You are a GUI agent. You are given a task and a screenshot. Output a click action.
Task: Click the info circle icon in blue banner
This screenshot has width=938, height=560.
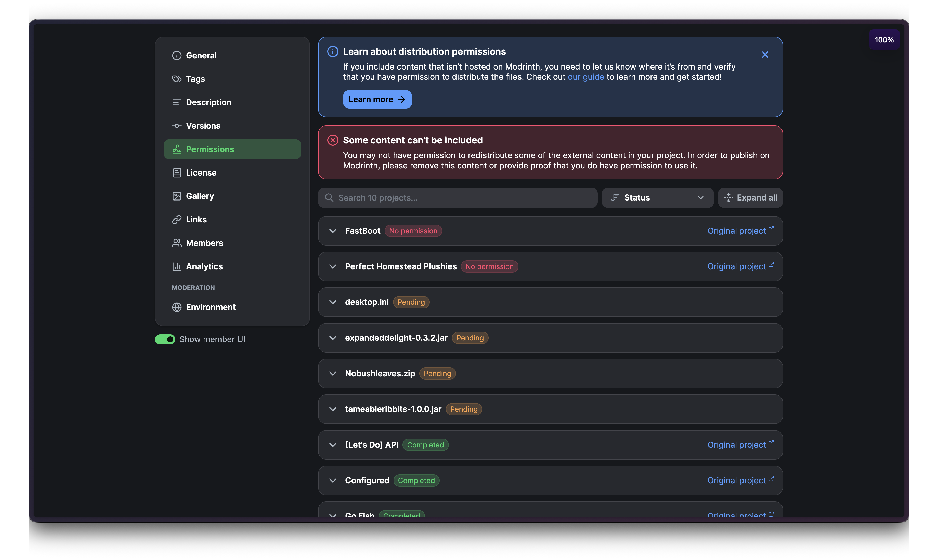click(x=333, y=51)
